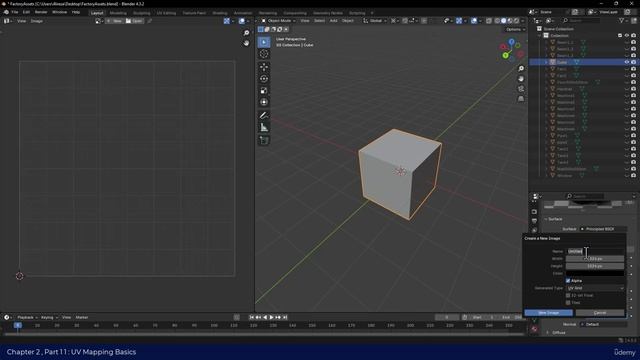Open the image editor type dropdown

(7, 21)
